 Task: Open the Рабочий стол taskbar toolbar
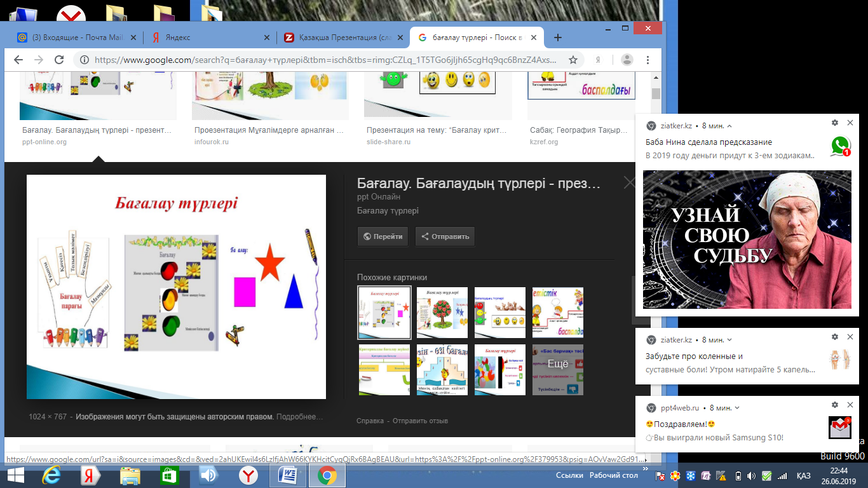(x=614, y=475)
